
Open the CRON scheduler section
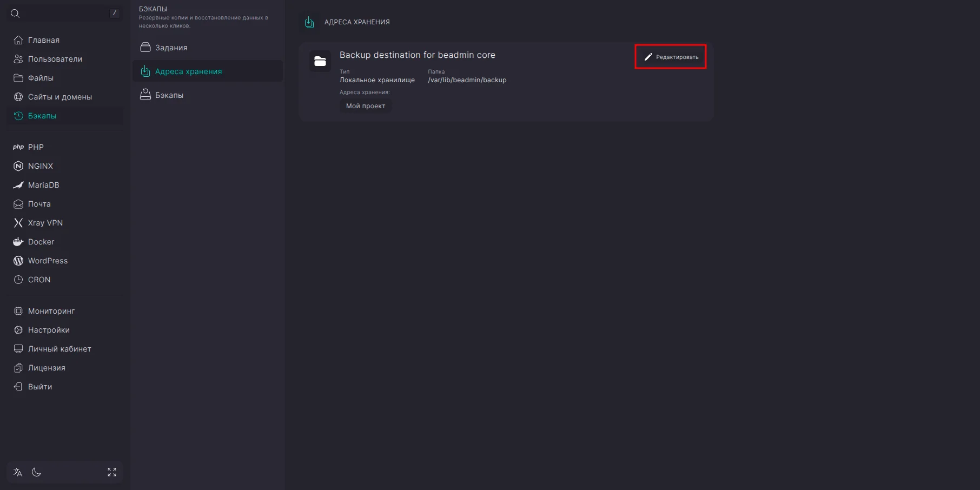39,280
